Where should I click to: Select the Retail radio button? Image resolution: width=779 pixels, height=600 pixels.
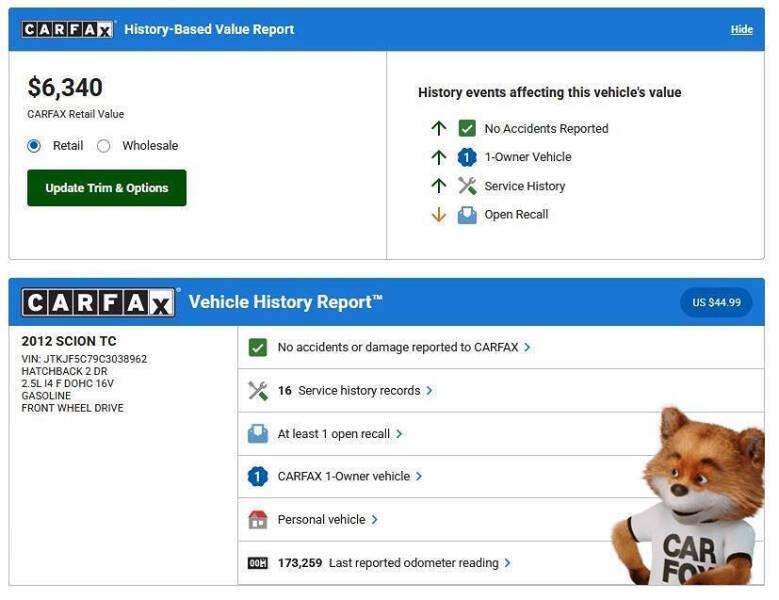(x=35, y=146)
